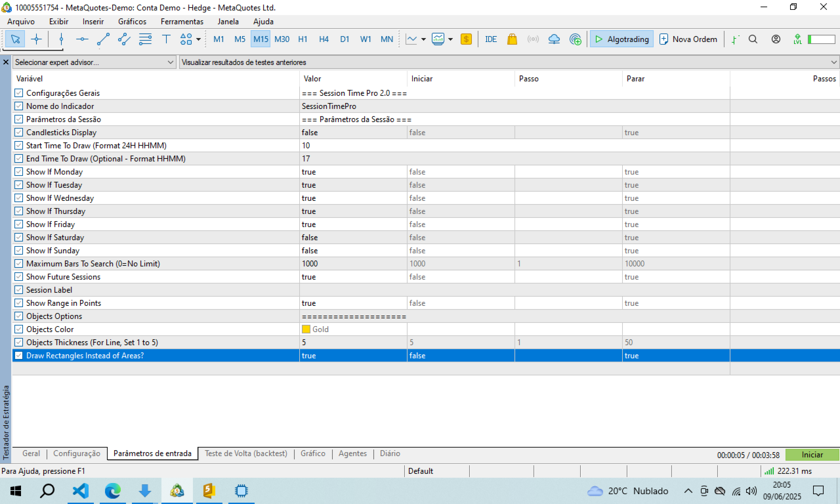Toggle the Show Future Sessions checkbox

[18, 277]
